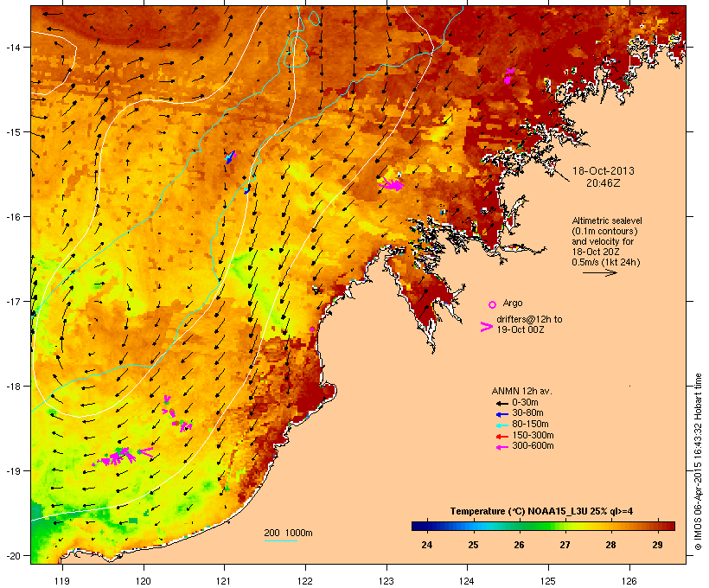Click the 300-600m depth label
The image size is (709, 588).
[533, 446]
